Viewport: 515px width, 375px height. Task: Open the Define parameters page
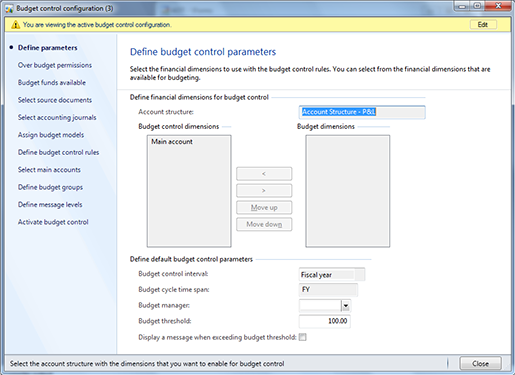point(47,48)
